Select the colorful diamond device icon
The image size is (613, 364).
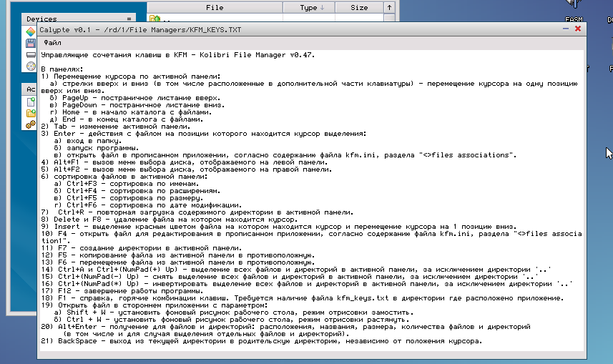click(31, 31)
